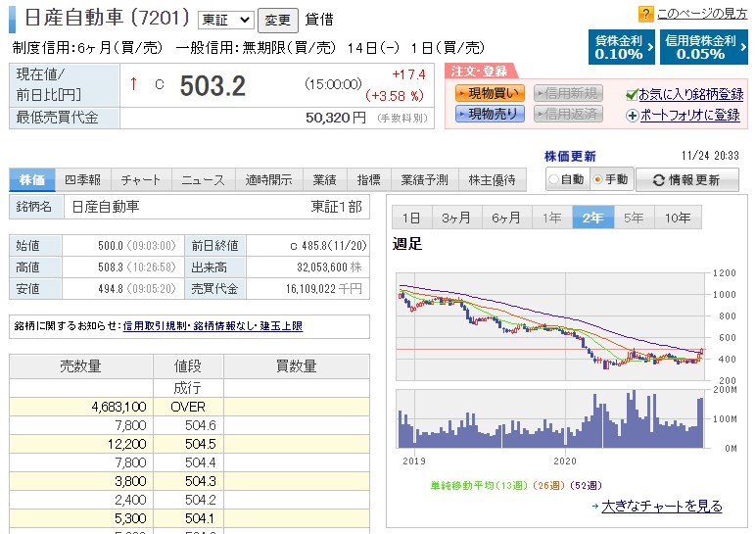Click opening price value 500.0
Screen dimensions: 756x534
[111, 246]
